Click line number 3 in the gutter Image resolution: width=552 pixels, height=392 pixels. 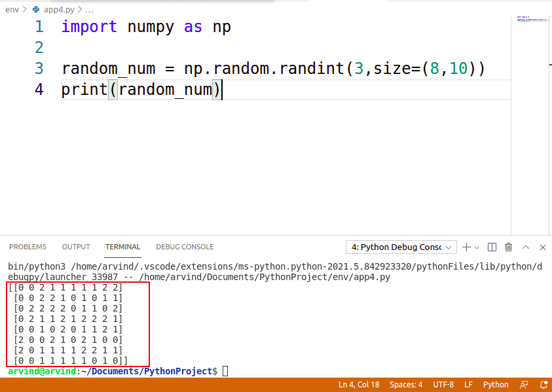pos(39,68)
